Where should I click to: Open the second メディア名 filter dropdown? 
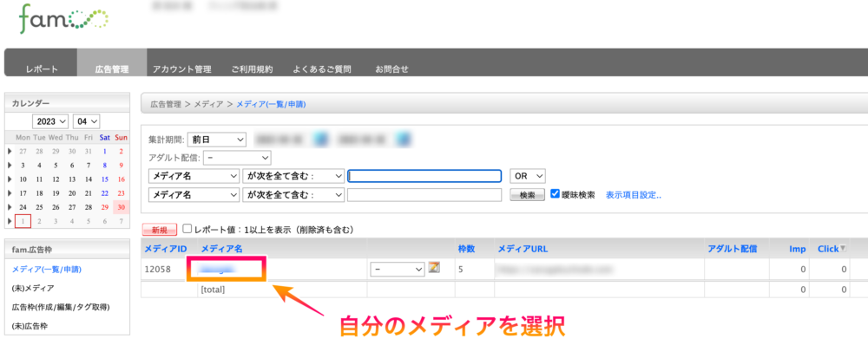click(x=194, y=195)
